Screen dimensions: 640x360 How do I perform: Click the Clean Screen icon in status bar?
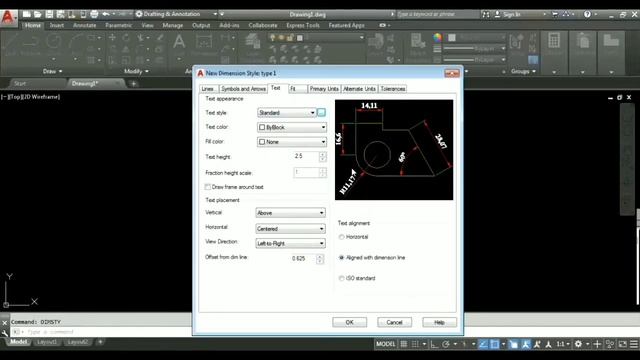[622, 344]
